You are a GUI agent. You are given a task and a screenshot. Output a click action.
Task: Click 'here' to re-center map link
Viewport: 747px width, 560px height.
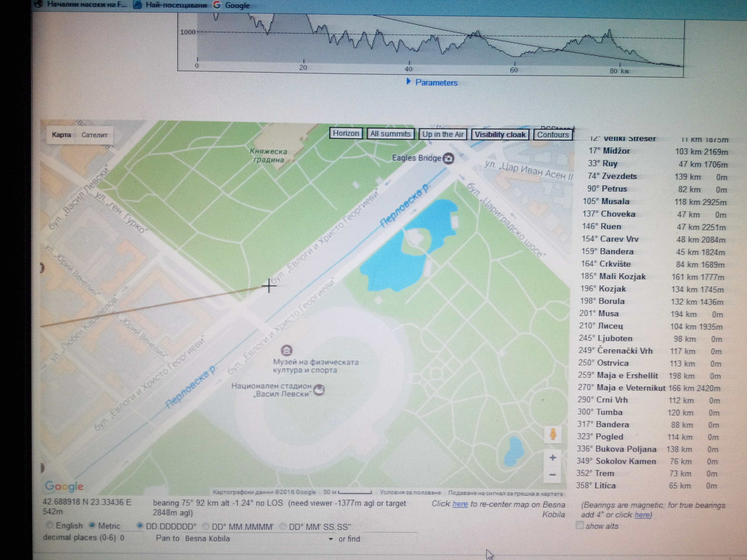[460, 504]
